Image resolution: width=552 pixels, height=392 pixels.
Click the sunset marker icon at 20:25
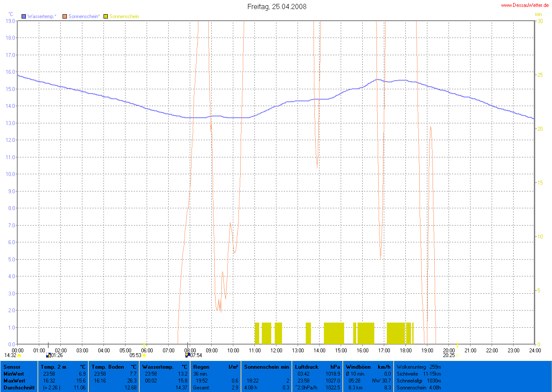click(457, 355)
